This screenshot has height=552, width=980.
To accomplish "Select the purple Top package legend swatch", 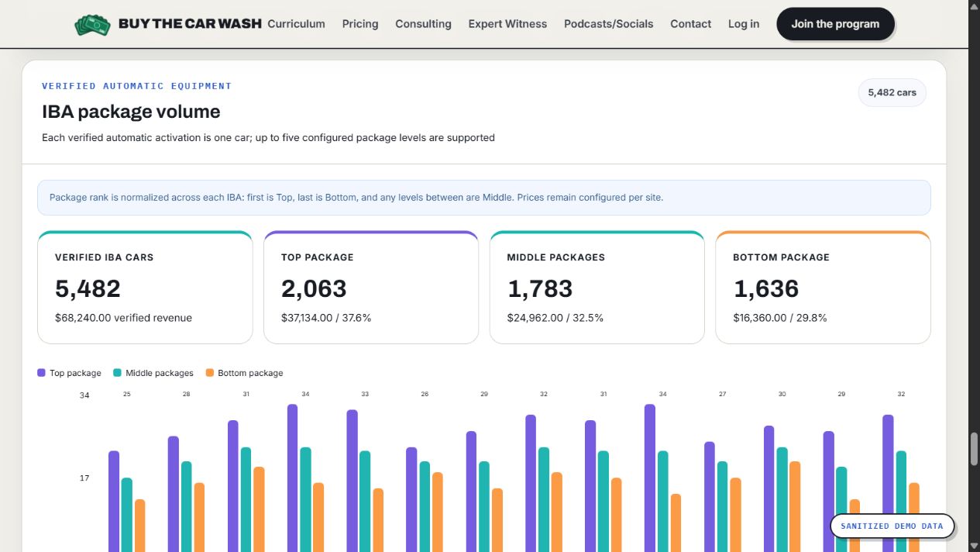I will (41, 373).
